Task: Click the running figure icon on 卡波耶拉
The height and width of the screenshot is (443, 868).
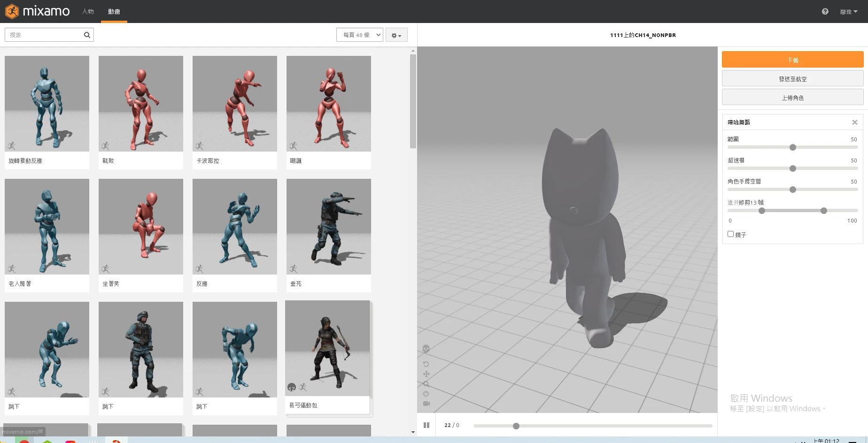Action: 199,146
